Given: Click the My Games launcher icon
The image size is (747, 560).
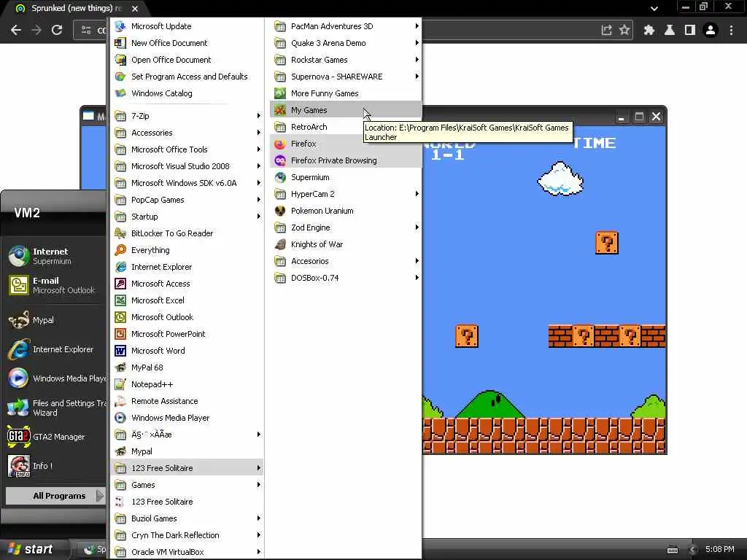Looking at the screenshot, I should 280,110.
